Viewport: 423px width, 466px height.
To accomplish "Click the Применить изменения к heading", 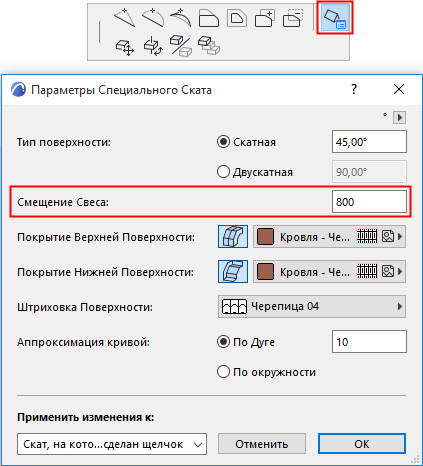I will coord(86,417).
